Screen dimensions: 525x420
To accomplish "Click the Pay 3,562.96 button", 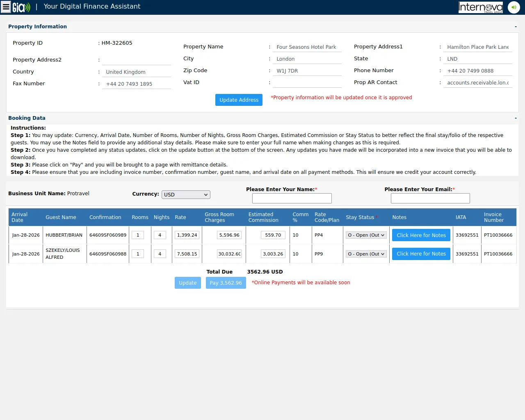I will click(x=226, y=283).
